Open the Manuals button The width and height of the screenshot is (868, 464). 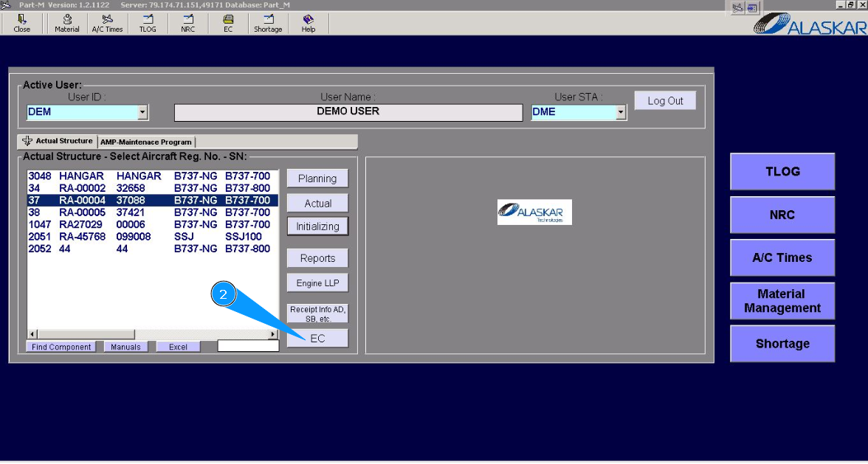[x=125, y=347]
